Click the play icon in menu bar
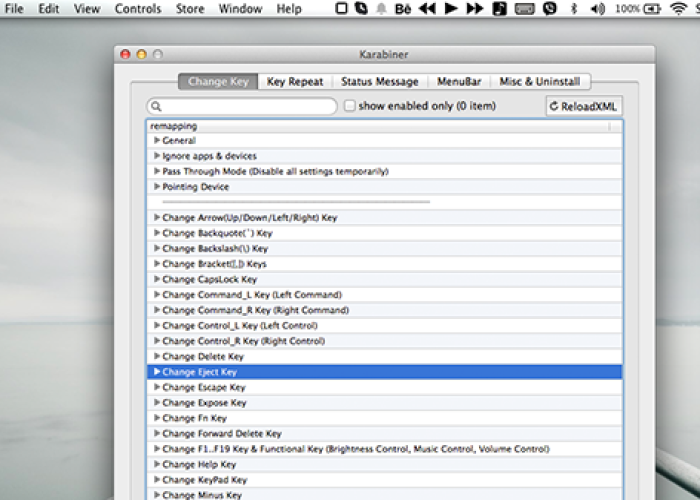Screen dimensions: 700x500 click(451, 8)
